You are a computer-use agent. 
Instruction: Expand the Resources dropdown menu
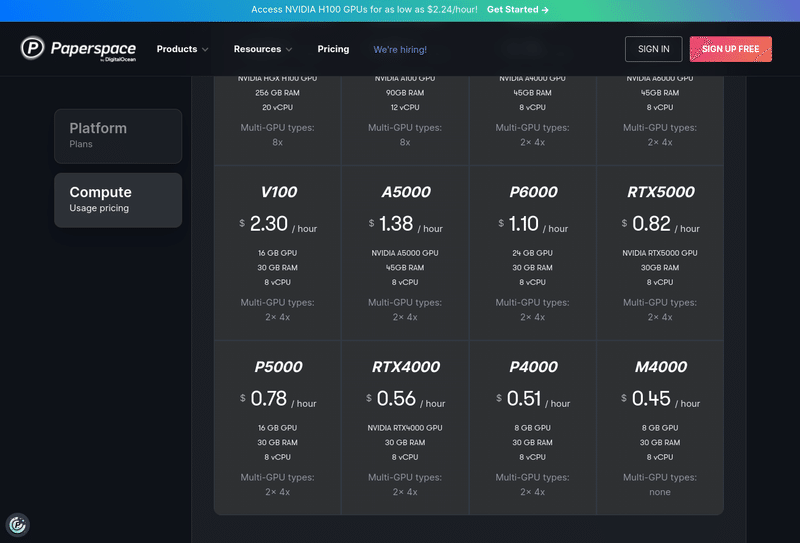[x=263, y=49]
